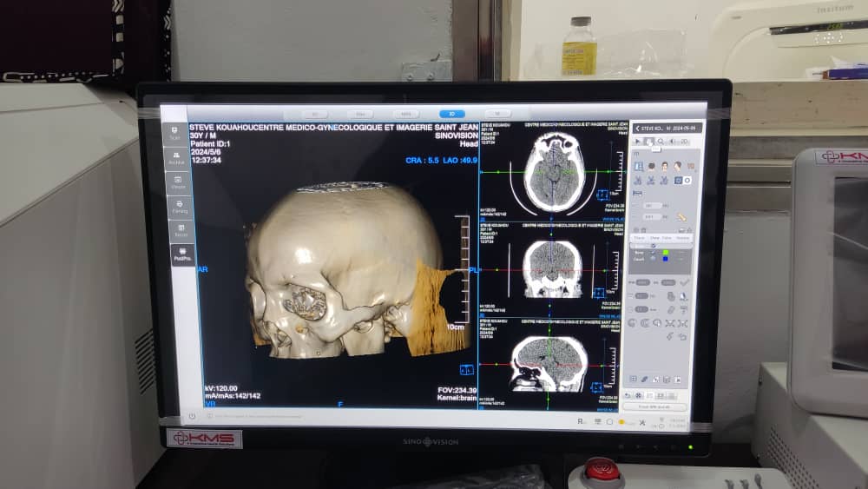Select the first scissors cut tool

pyautogui.click(x=637, y=181)
